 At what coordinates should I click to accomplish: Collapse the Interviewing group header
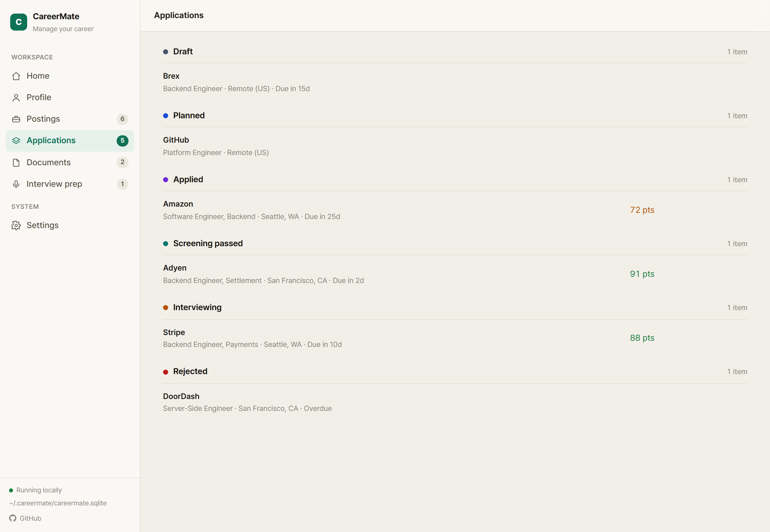point(455,308)
